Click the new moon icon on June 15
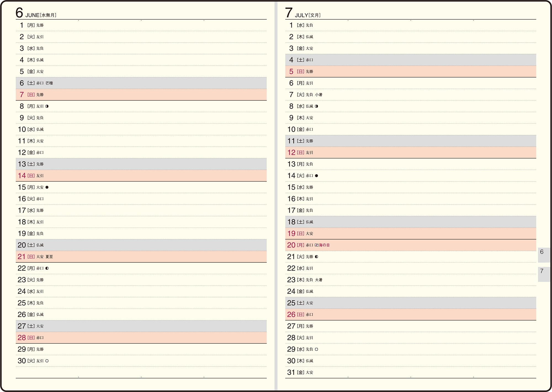The width and height of the screenshot is (552, 392). (x=47, y=187)
